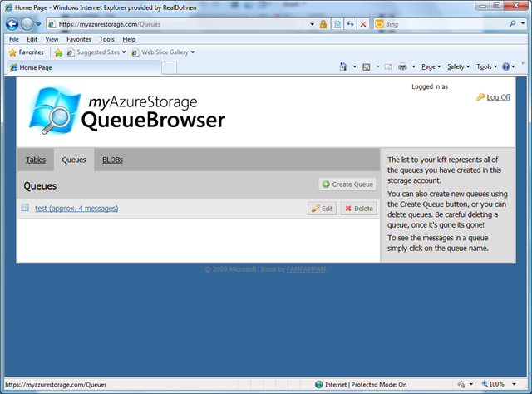The height and width of the screenshot is (394, 532).
Task: Click the status bar URL text
Action: 56,385
